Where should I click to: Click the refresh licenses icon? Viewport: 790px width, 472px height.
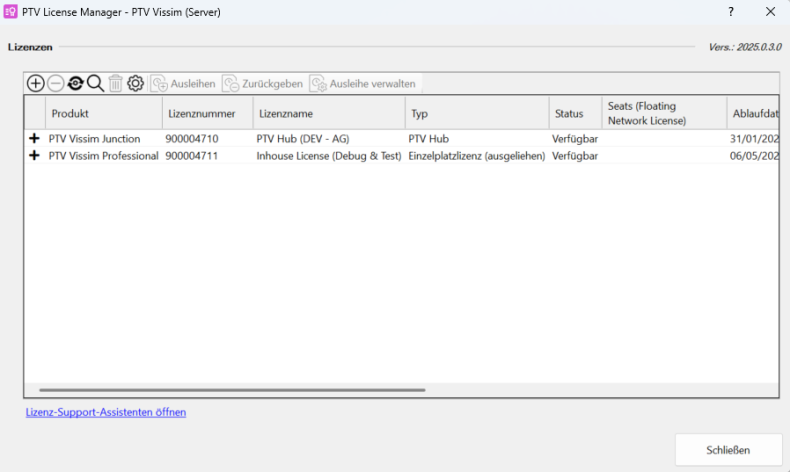pyautogui.click(x=75, y=84)
